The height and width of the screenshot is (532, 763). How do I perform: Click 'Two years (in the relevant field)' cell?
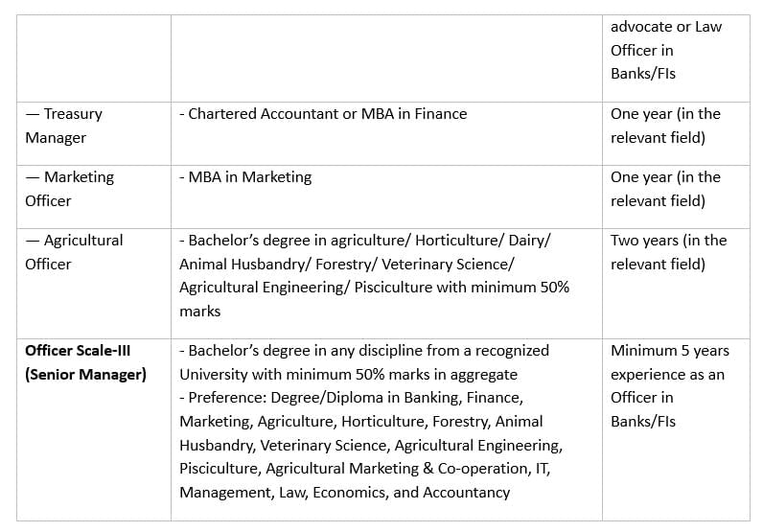click(668, 252)
